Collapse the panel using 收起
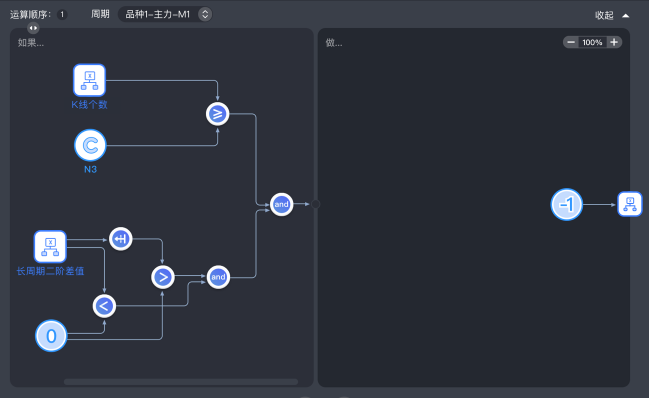The height and width of the screenshot is (398, 649). point(612,15)
